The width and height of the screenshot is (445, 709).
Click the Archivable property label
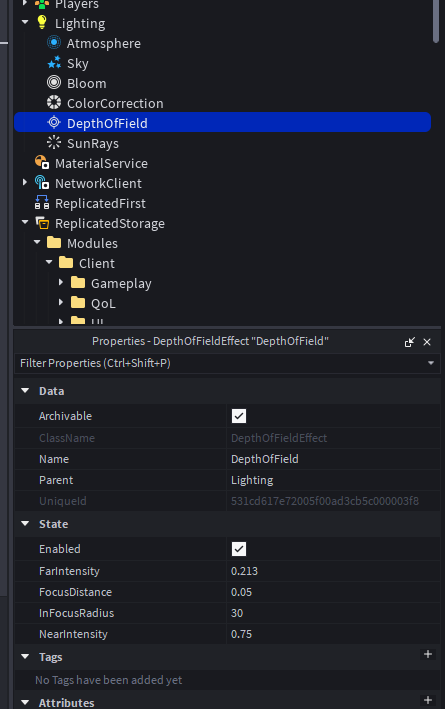65,416
